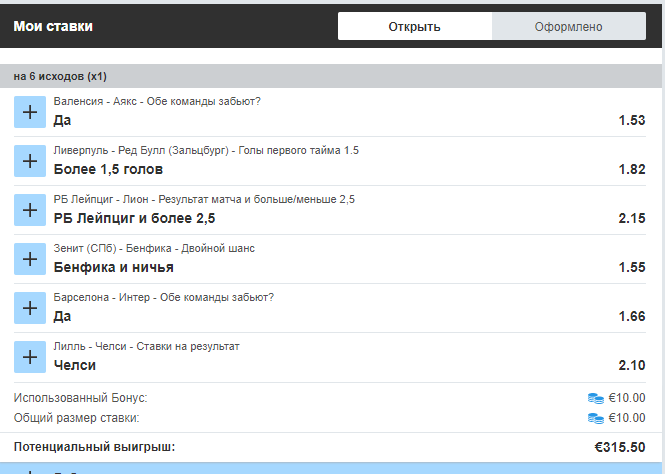Screen dimensions: 665x474
Task: Click 'Валенсия - Аякс - Обе команды забьют?' text
Action: coord(157,101)
